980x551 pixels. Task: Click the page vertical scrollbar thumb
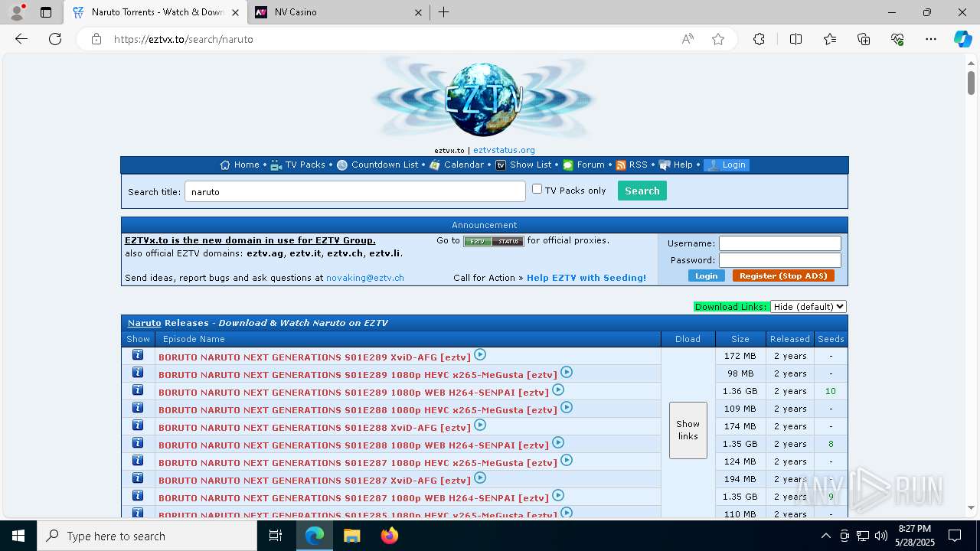coord(971,83)
